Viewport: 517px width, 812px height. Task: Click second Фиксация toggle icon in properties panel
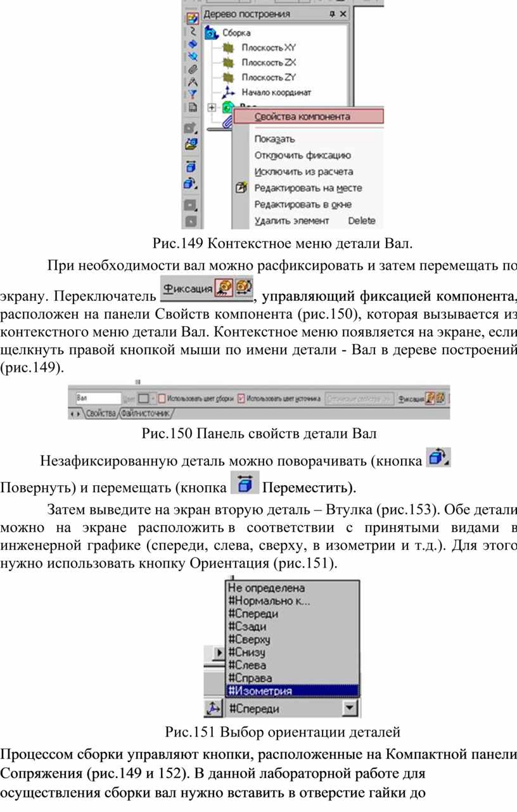click(x=441, y=399)
